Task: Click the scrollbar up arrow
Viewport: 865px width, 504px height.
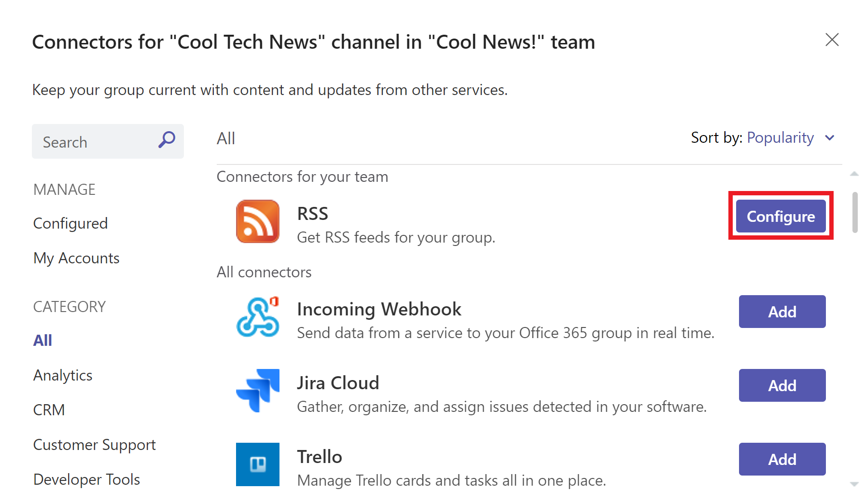Action: point(854,174)
